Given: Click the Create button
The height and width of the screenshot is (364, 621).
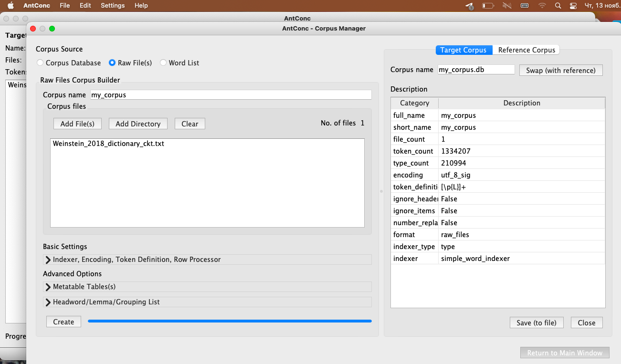Looking at the screenshot, I should tap(63, 322).
